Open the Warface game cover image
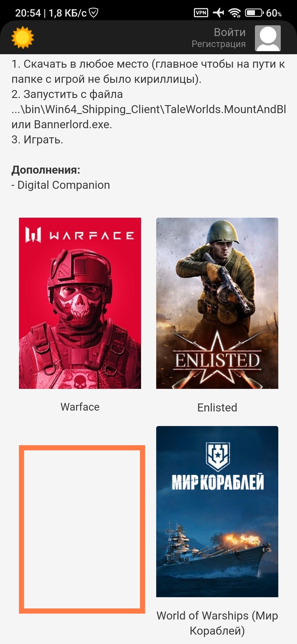This screenshot has width=297, height=644. coord(80,303)
